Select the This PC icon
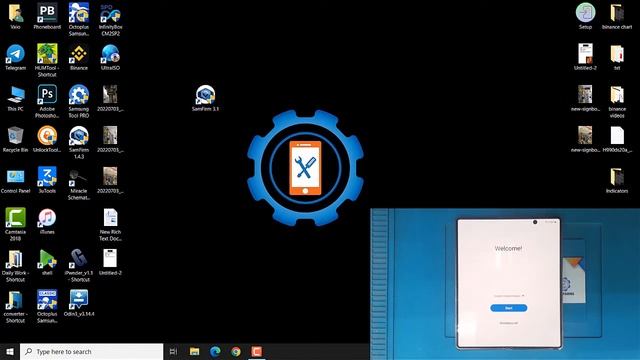The width and height of the screenshot is (640, 360). click(16, 98)
